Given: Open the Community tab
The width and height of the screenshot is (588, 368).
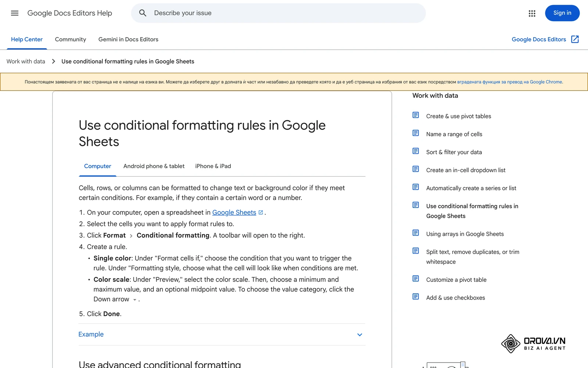Looking at the screenshot, I should [71, 39].
